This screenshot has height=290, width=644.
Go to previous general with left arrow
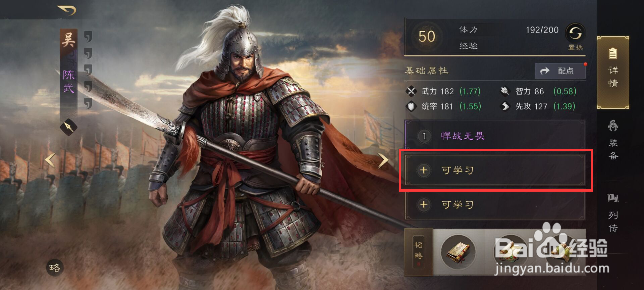(50, 160)
